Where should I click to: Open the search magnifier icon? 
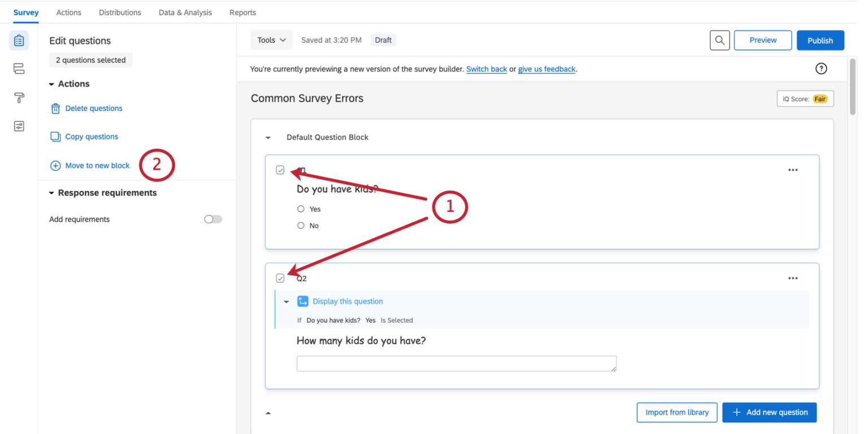click(x=719, y=40)
